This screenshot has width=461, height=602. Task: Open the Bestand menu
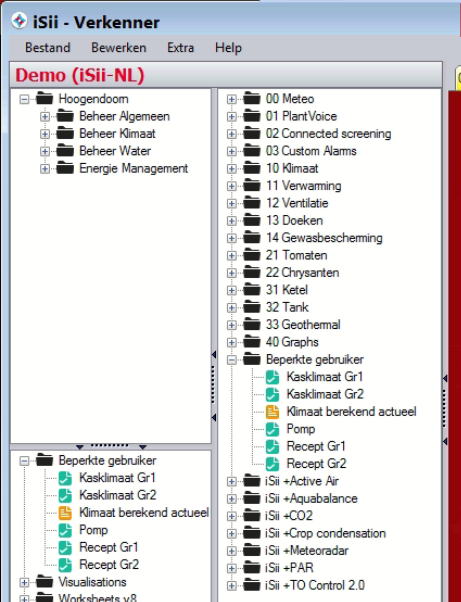coord(48,48)
